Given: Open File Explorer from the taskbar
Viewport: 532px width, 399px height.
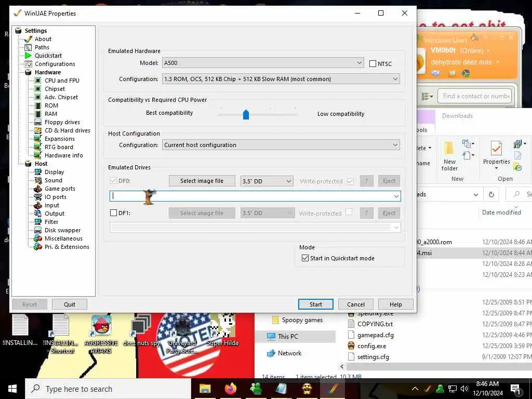Looking at the screenshot, I should [x=205, y=389].
